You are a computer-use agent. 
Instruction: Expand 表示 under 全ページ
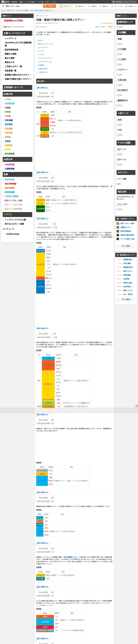point(120,154)
